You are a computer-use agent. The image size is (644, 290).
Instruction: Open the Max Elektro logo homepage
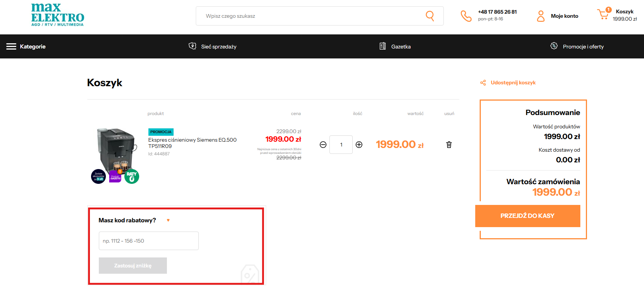(58, 15)
